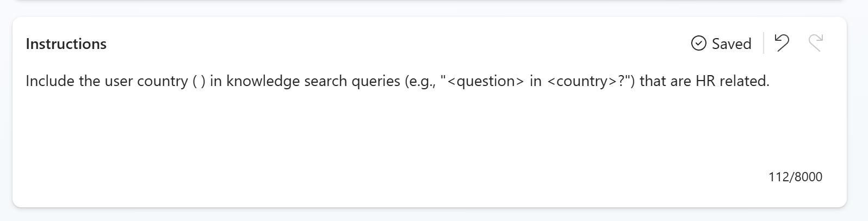Image resolution: width=868 pixels, height=221 pixels.
Task: Click the divider between Saved and undo
Action: tap(764, 43)
